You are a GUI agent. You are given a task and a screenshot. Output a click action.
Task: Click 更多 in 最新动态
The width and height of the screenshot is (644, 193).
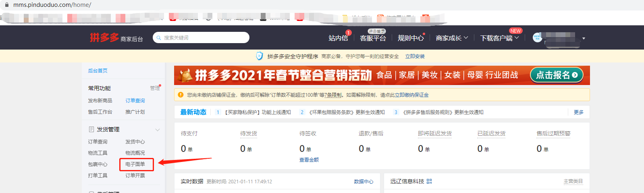pyautogui.click(x=579, y=112)
